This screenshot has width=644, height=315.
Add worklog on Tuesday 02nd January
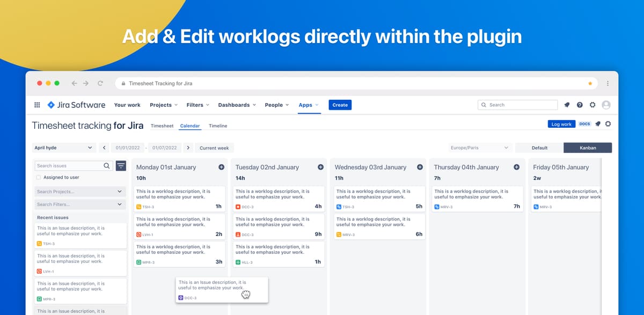pos(320,167)
